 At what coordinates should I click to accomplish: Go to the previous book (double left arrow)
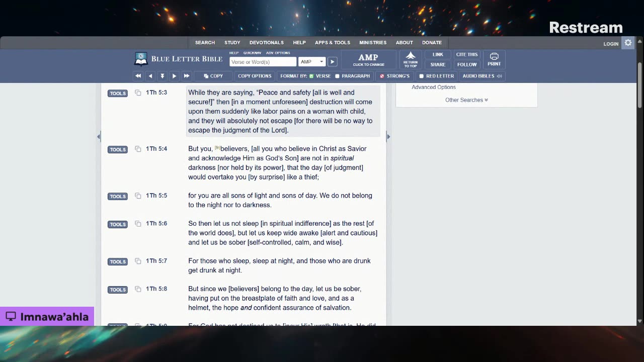coord(138,76)
